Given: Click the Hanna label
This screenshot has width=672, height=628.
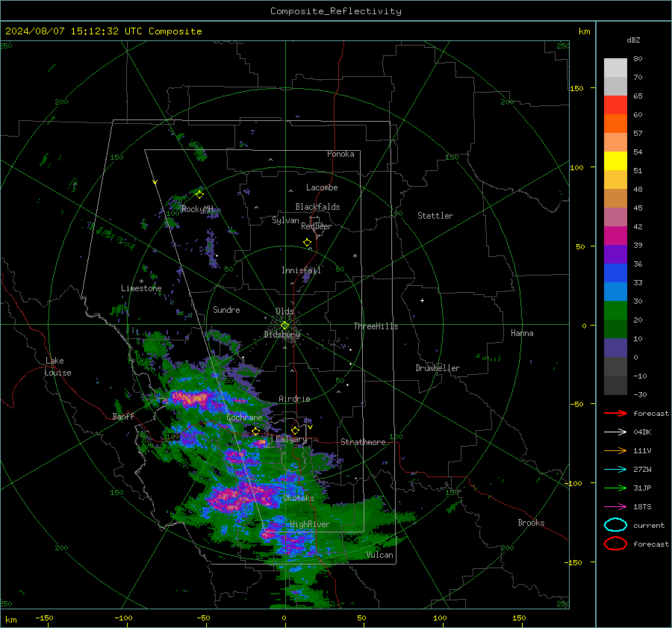Looking at the screenshot, I should pos(522,333).
